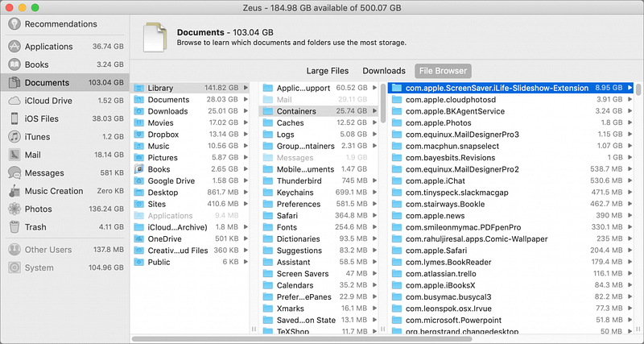Image resolution: width=644 pixels, height=344 pixels.
Task: Expand the com.apple.news arrow
Action: point(630,216)
